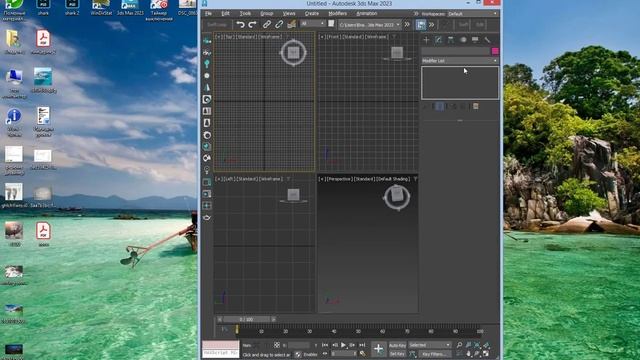The width and height of the screenshot is (640, 360).
Task: Click the large plus Set Keys button
Action: [x=378, y=349]
